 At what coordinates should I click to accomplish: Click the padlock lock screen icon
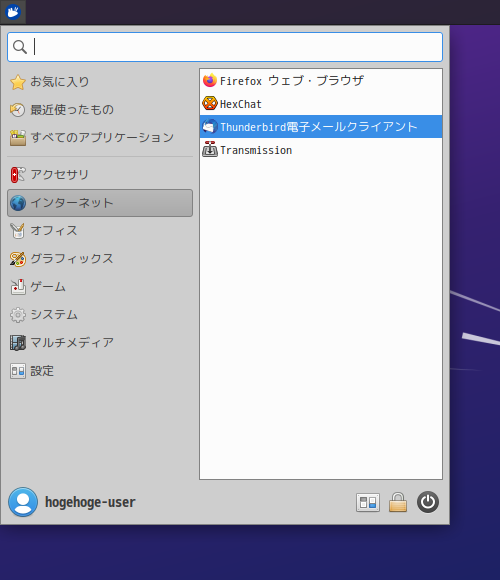398,502
